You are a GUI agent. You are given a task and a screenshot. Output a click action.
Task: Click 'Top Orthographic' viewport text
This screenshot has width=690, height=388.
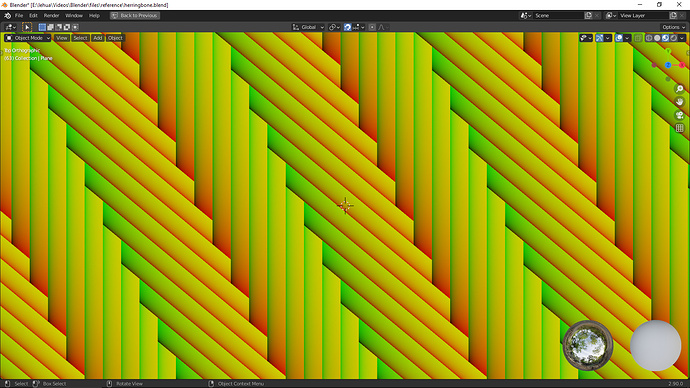(22, 51)
